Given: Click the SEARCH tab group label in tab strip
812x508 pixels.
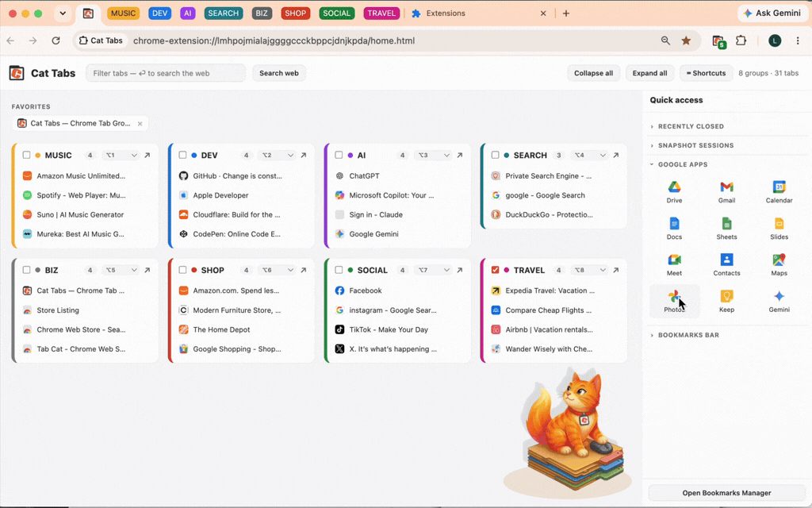Looking at the screenshot, I should (x=223, y=13).
